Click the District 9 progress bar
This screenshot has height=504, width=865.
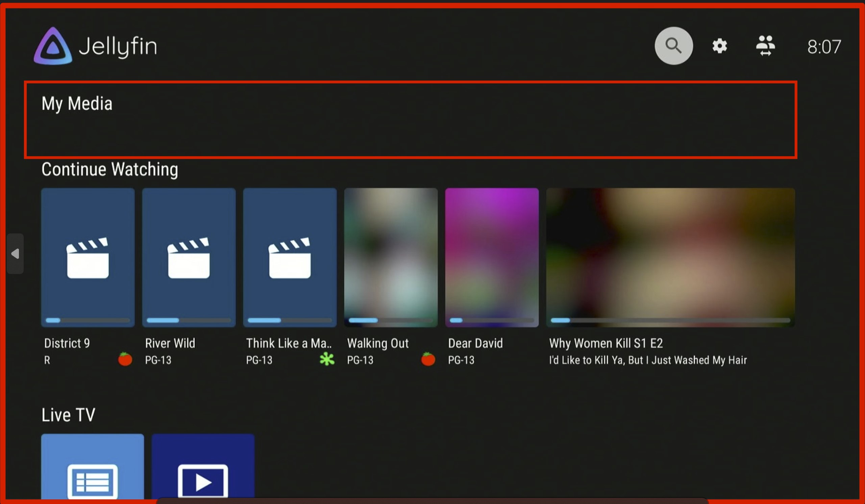(x=88, y=320)
